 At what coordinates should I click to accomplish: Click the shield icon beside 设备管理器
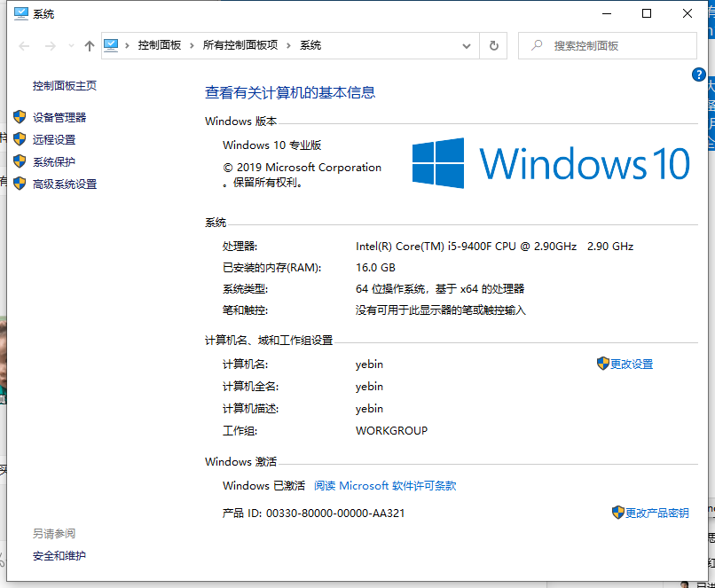coord(20,116)
